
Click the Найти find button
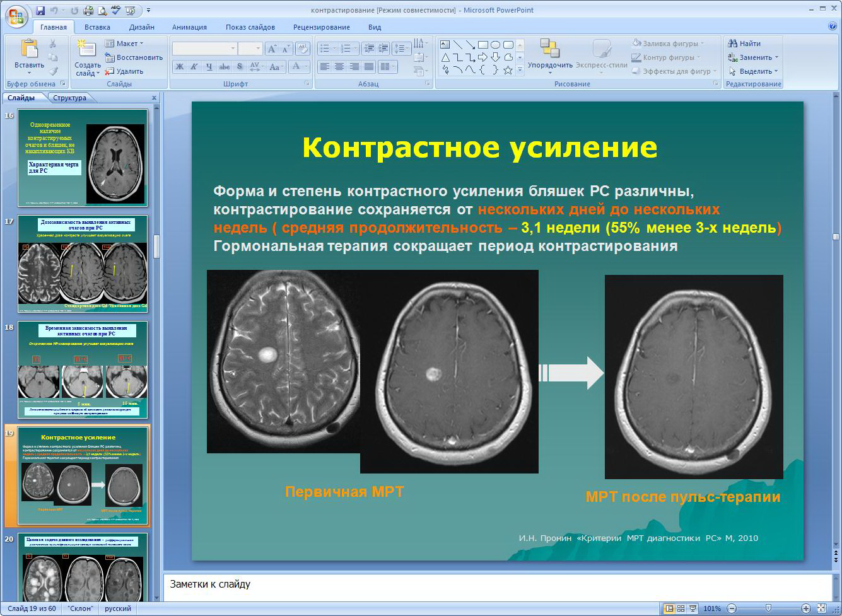(x=744, y=44)
